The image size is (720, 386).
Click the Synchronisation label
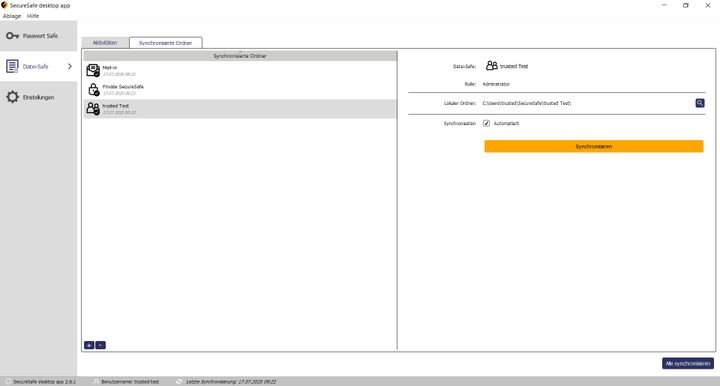point(460,123)
